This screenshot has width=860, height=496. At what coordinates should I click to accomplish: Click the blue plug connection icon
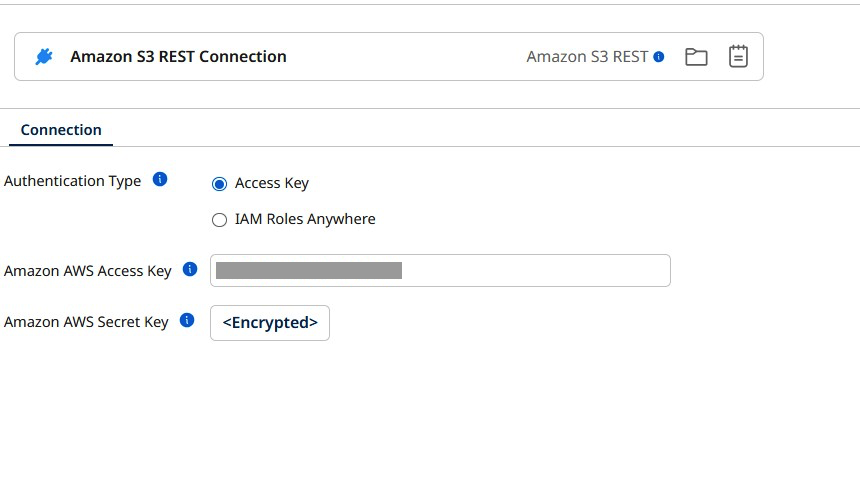click(x=43, y=57)
